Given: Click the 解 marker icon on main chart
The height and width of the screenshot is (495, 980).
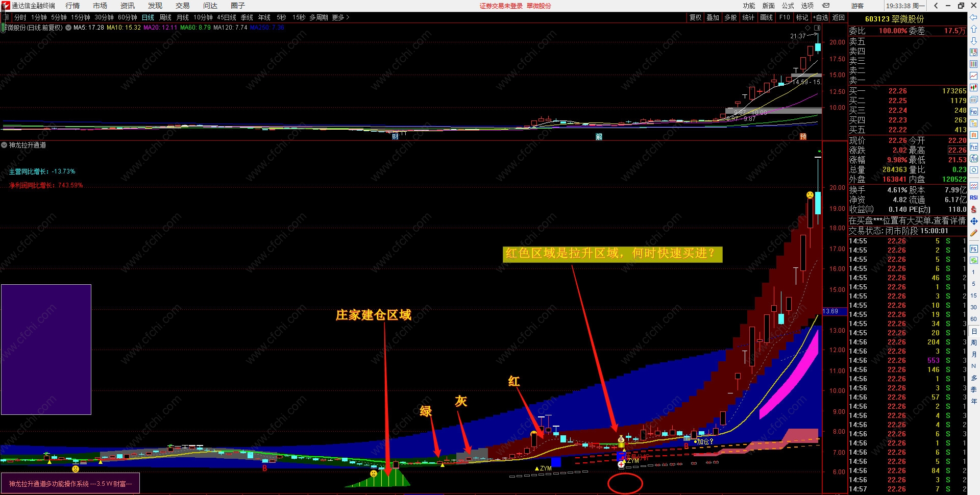Looking at the screenshot, I should [x=599, y=136].
